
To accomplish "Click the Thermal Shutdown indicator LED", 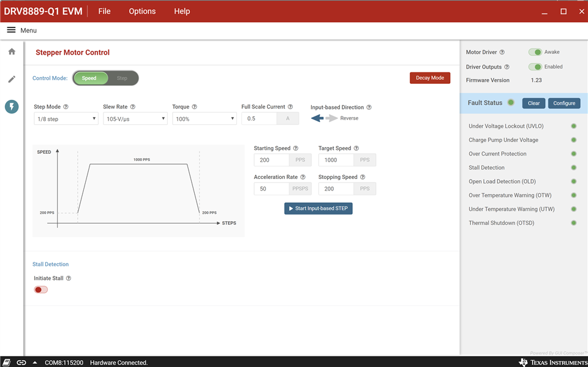I will coord(573,223).
